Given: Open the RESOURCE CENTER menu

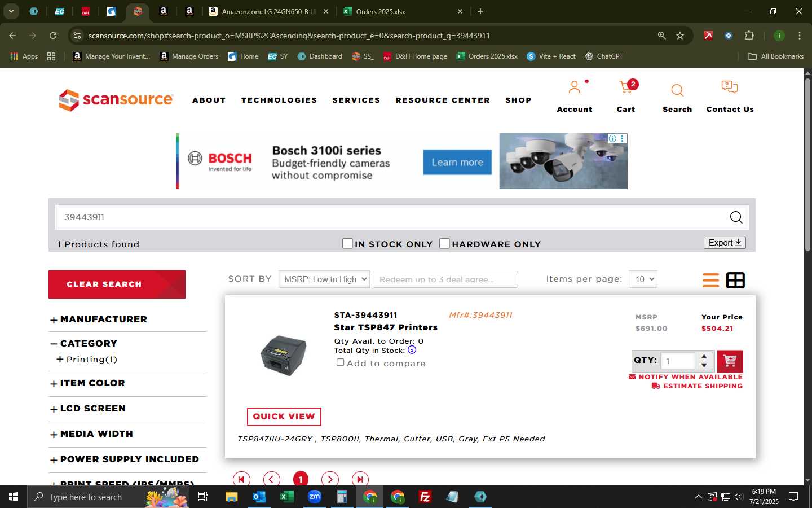Looking at the screenshot, I should [x=443, y=100].
